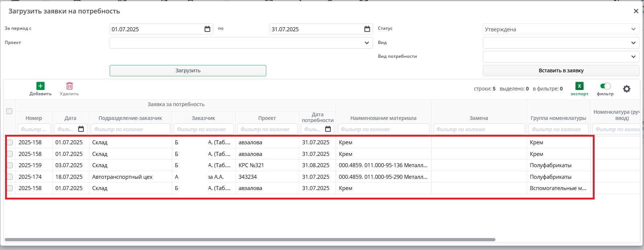
Task: Export table using the Excel экспорт icon
Action: point(579,86)
